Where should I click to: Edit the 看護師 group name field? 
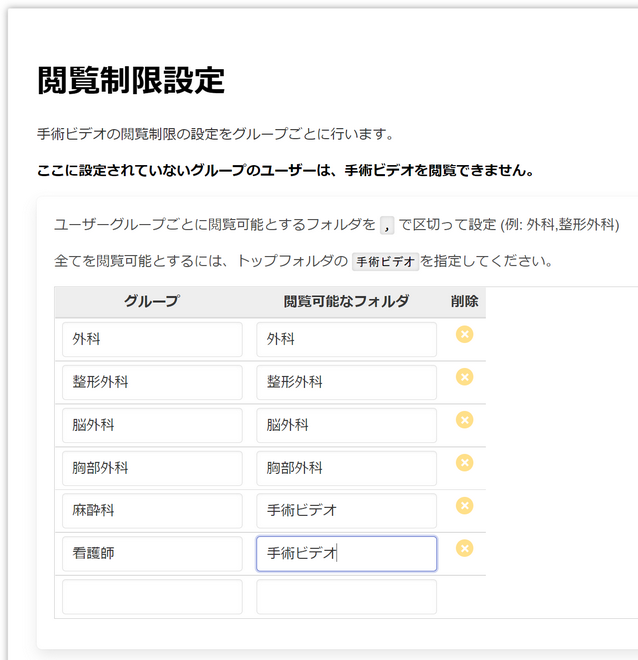[152, 554]
